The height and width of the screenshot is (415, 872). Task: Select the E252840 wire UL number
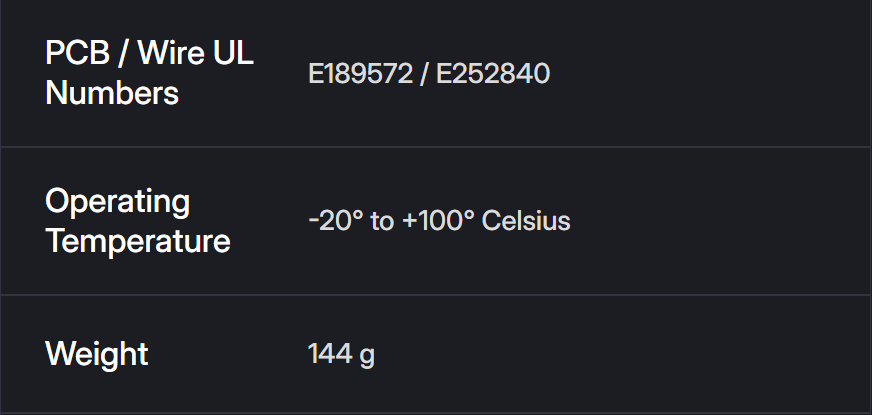(492, 74)
